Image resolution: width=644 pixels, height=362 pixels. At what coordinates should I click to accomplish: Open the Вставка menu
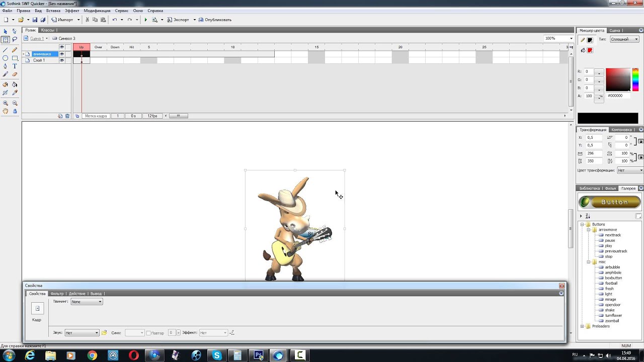coord(53,11)
